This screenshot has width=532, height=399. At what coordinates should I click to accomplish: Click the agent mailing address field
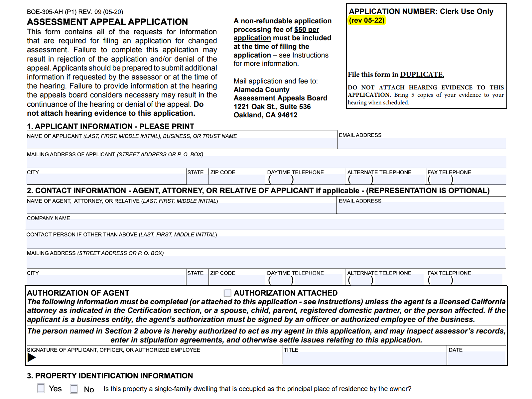click(x=266, y=262)
